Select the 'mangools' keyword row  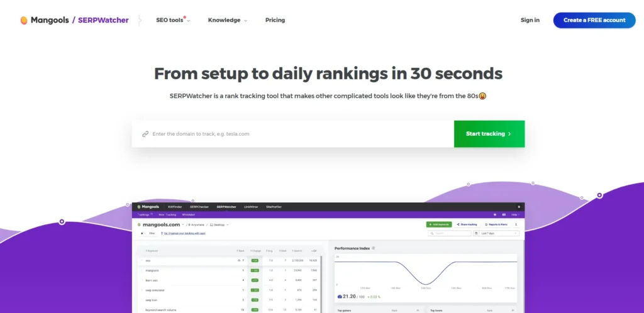coord(229,270)
